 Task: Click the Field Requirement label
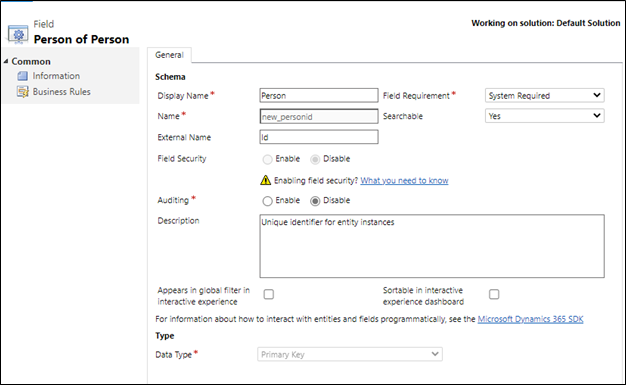pos(416,96)
